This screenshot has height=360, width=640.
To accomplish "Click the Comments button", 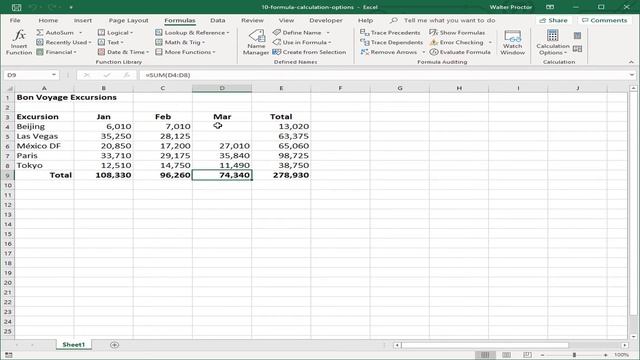I will (604, 20).
